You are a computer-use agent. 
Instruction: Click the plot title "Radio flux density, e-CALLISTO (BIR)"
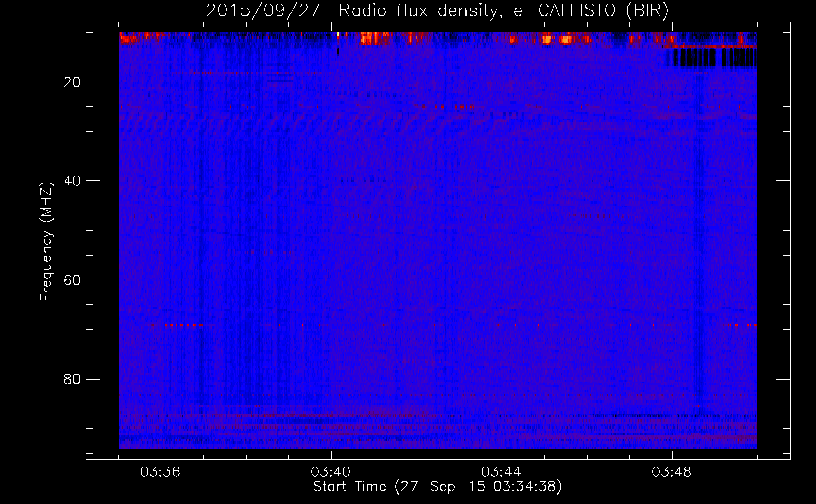click(x=504, y=11)
